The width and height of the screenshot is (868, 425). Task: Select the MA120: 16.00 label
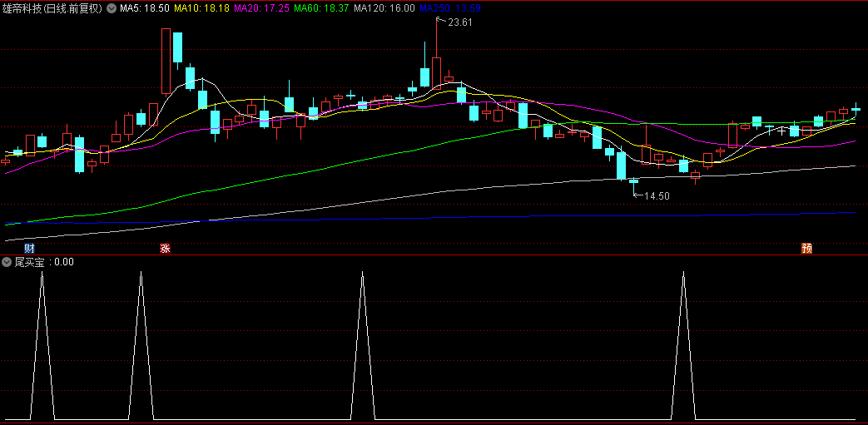(384, 8)
